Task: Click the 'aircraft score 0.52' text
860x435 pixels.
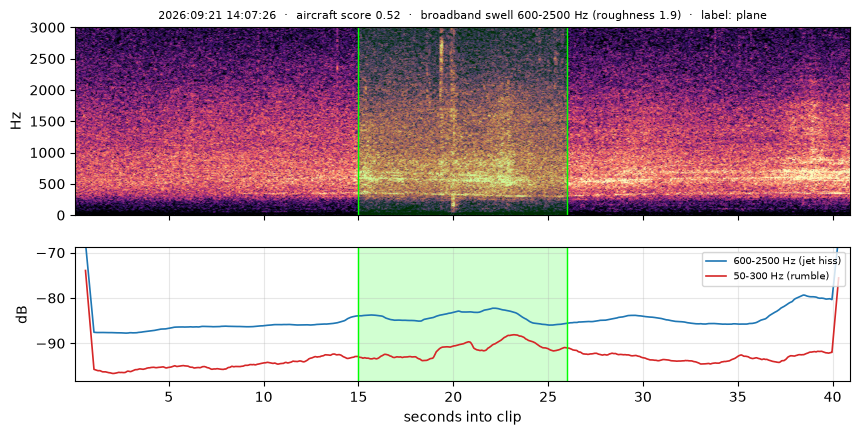Action: click(x=348, y=15)
